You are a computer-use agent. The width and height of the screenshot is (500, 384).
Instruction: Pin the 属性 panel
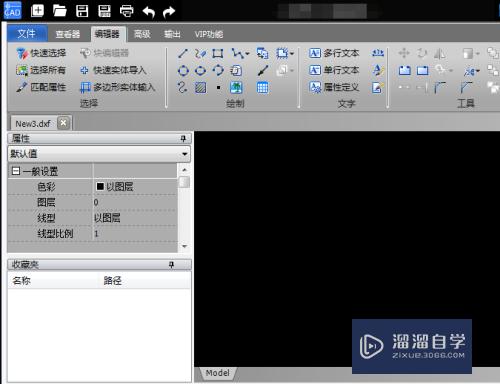[x=183, y=138]
